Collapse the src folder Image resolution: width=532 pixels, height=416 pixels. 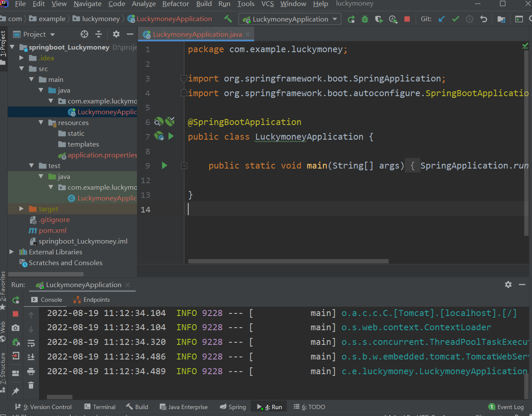point(22,69)
